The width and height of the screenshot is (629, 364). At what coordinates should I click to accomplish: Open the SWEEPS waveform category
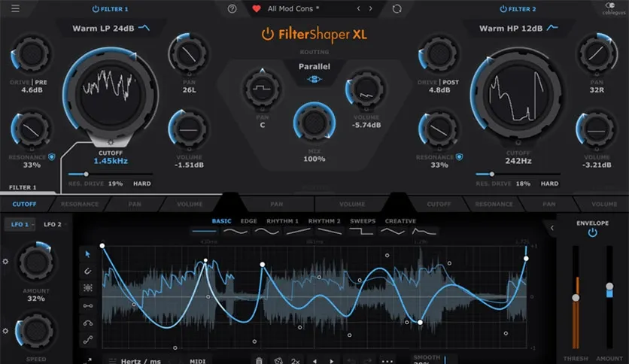point(363,221)
